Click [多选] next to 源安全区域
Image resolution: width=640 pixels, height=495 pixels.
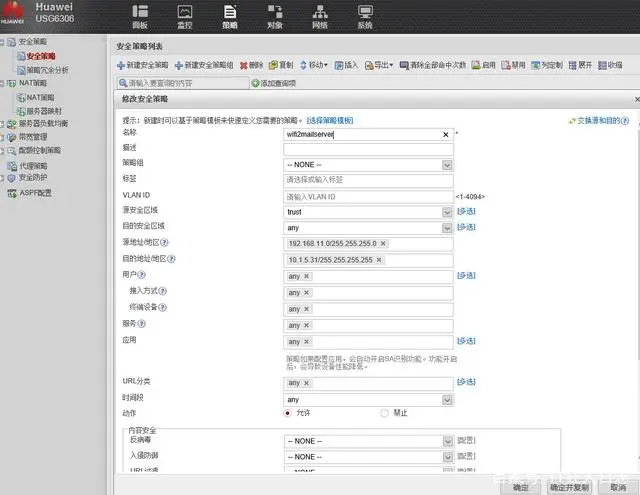tap(466, 211)
